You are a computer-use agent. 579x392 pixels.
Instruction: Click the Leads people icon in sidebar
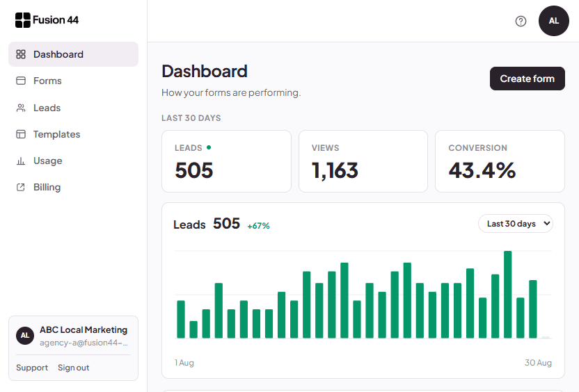pyautogui.click(x=21, y=108)
